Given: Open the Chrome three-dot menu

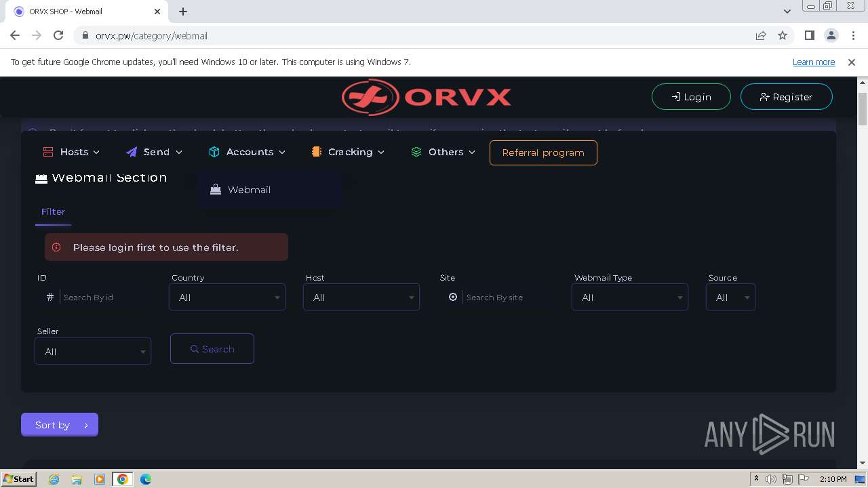Looking at the screenshot, I should coord(852,35).
